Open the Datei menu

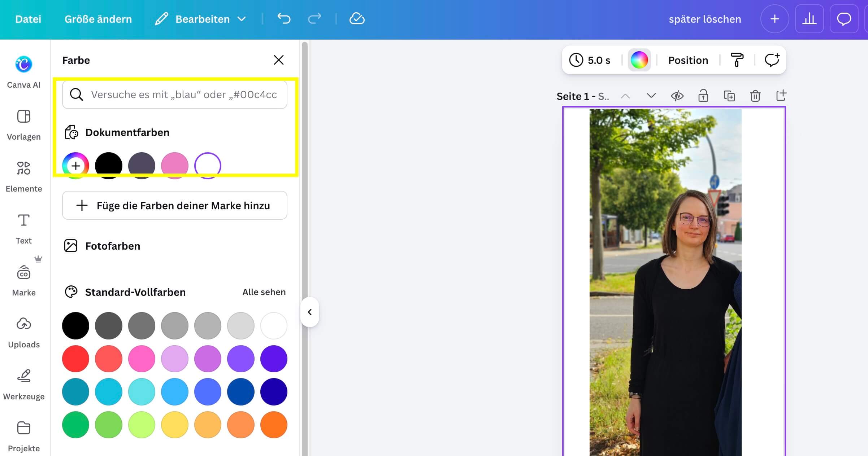click(x=28, y=19)
